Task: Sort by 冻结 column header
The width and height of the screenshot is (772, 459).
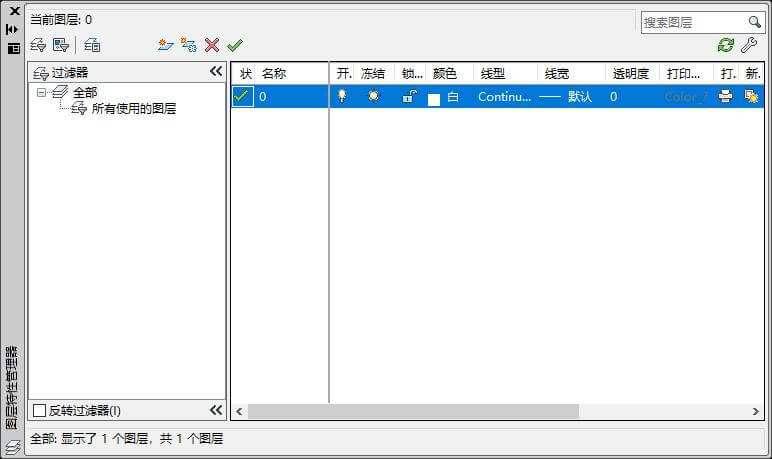Action: 374,73
